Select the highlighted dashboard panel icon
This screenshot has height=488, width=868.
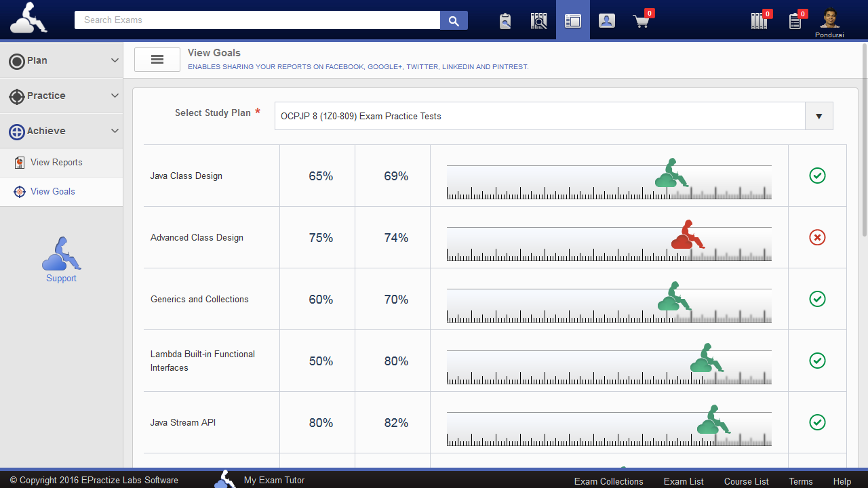click(x=573, y=21)
